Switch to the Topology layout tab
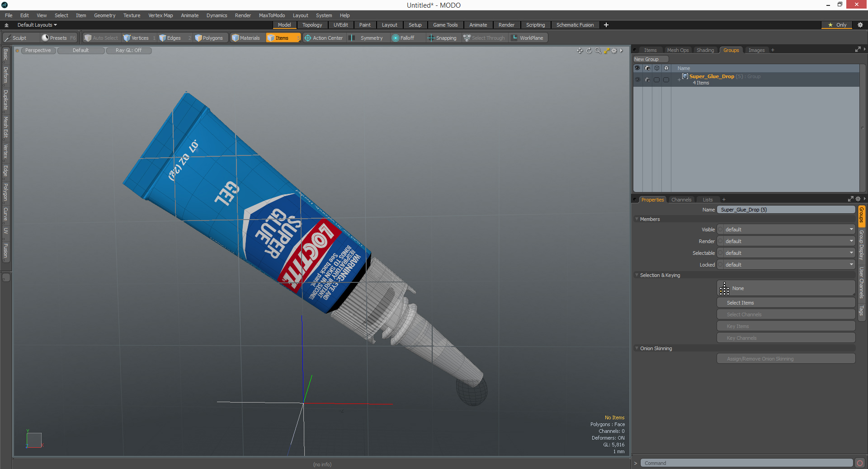This screenshot has width=868, height=469. pos(312,25)
